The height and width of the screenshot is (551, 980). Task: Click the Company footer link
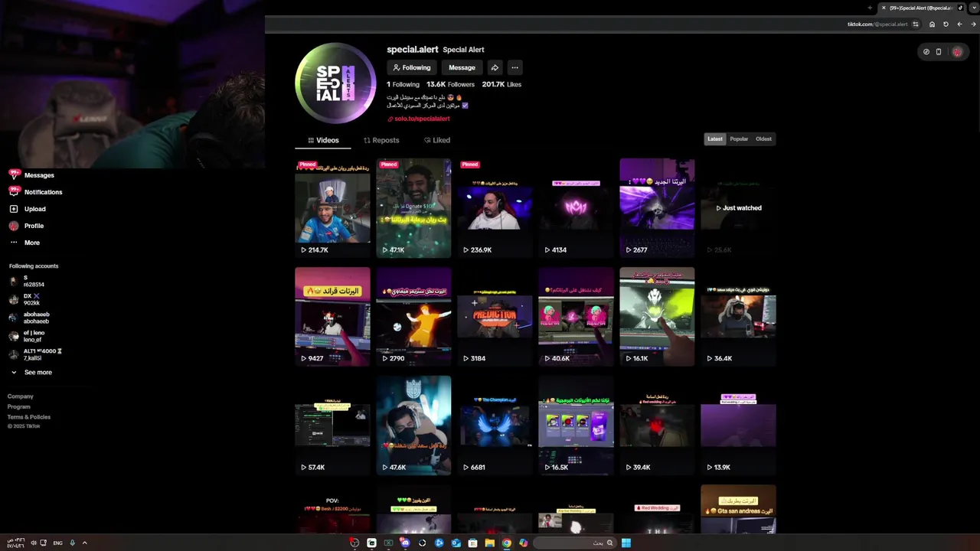[21, 396]
